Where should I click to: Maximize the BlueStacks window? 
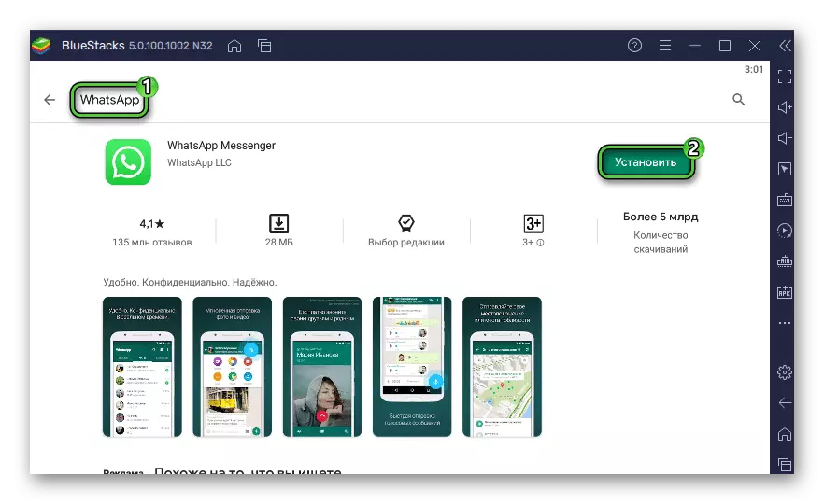(x=725, y=46)
